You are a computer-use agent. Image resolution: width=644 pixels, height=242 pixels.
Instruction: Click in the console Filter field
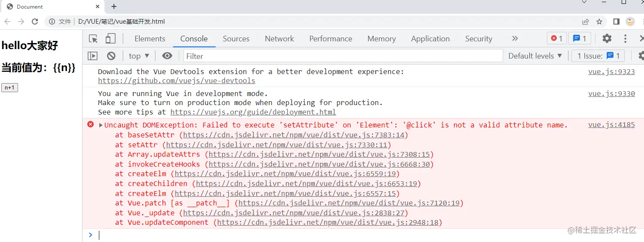pos(343,56)
